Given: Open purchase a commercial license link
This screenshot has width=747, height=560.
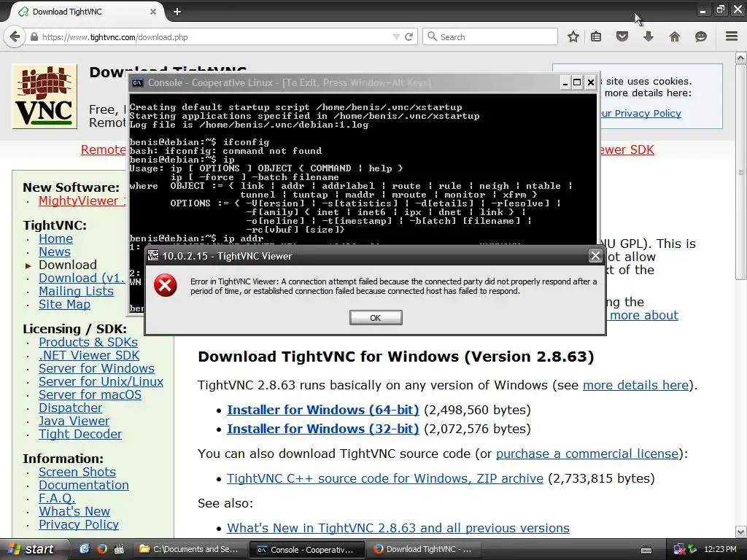Looking at the screenshot, I should 587,454.
